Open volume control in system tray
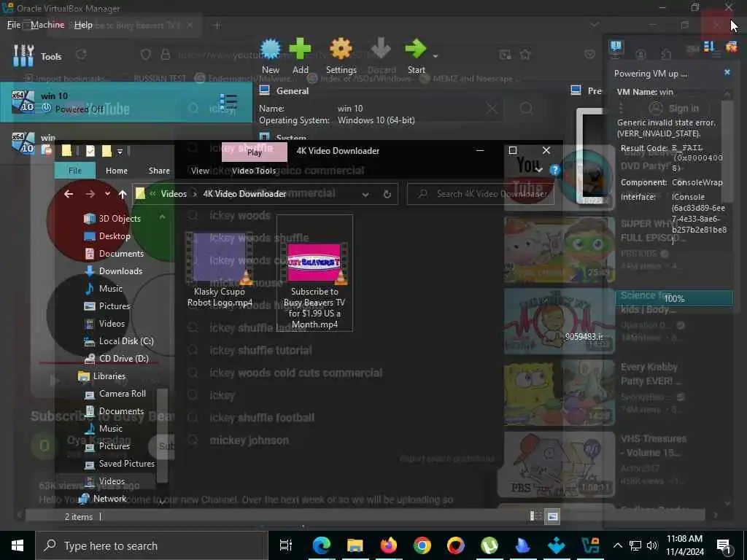 point(652,545)
